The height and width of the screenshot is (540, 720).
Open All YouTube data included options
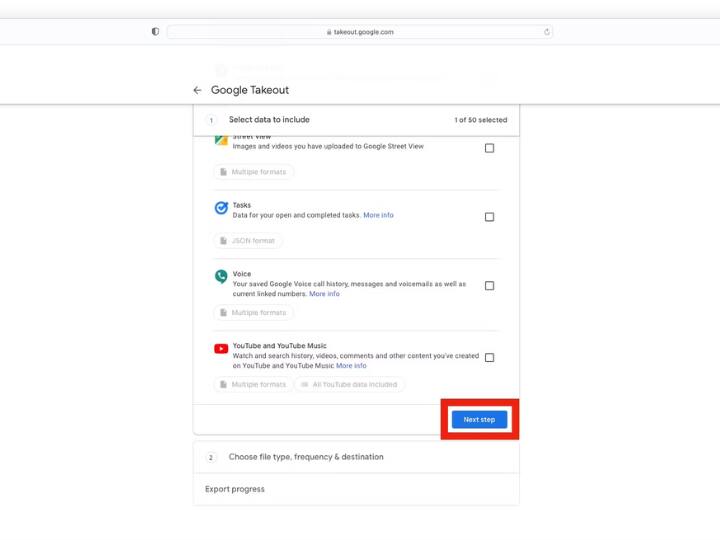[349, 384]
